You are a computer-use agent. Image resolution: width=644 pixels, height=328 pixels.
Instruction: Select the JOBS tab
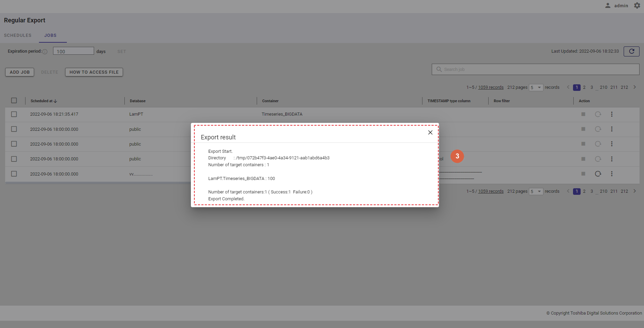click(x=50, y=35)
